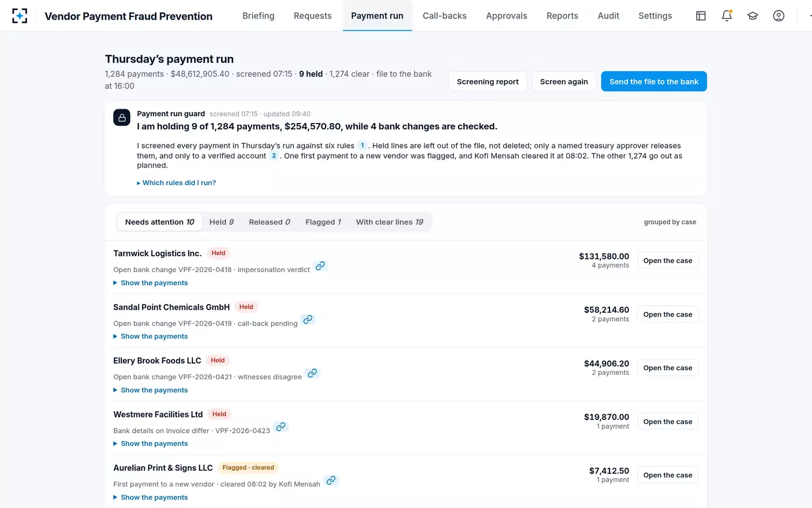The width and height of the screenshot is (812, 508).
Task: Open the case for Westmere Facilities
Action: (668, 422)
